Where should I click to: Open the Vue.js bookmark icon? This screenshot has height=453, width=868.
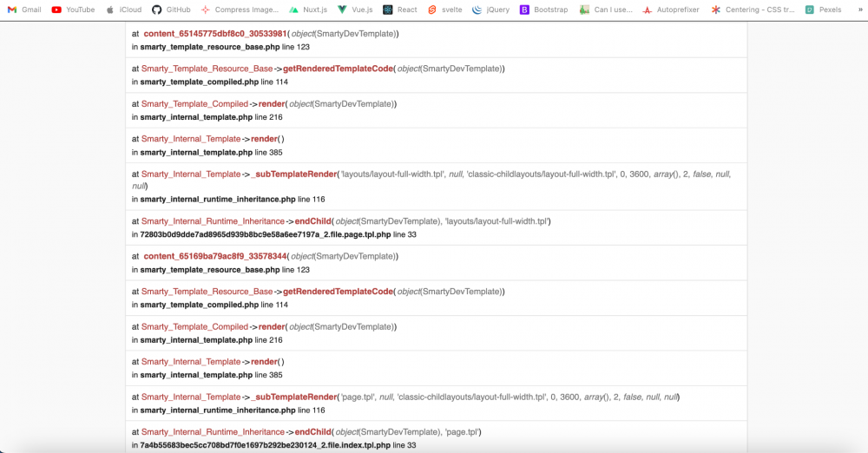point(342,10)
